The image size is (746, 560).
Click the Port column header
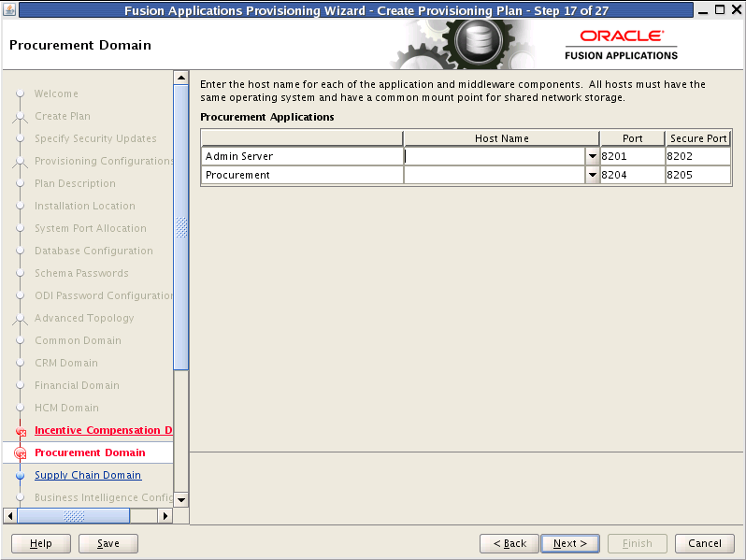632,138
